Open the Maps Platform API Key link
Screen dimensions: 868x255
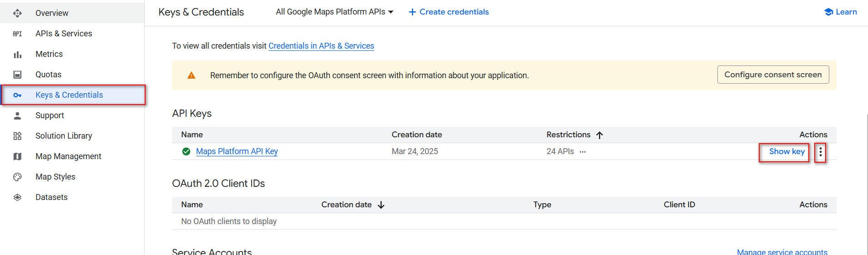(237, 151)
